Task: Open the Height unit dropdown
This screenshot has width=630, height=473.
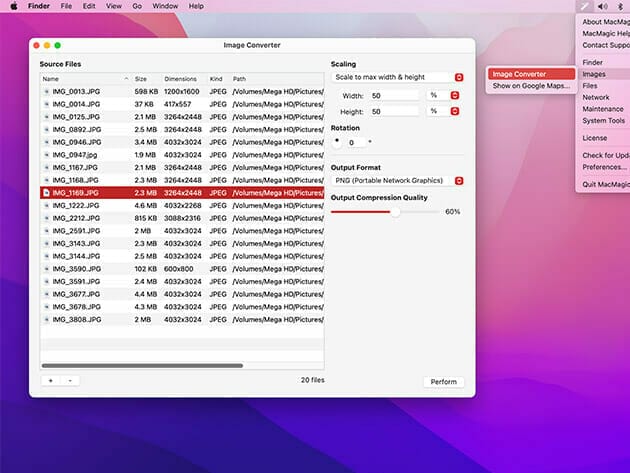Action: [x=455, y=111]
